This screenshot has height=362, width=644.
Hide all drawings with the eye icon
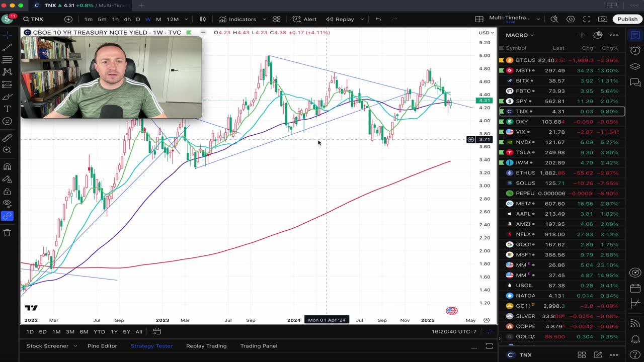(x=7, y=204)
